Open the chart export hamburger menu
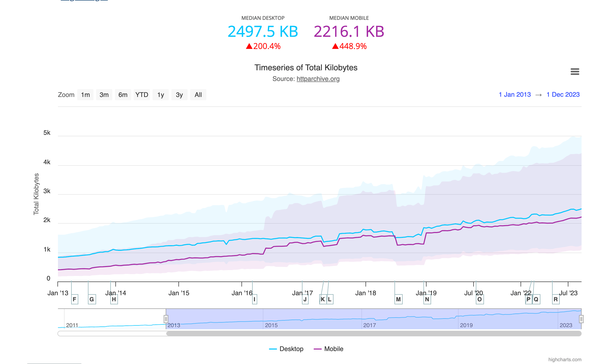Viewport: 608px width, 364px height. (575, 72)
